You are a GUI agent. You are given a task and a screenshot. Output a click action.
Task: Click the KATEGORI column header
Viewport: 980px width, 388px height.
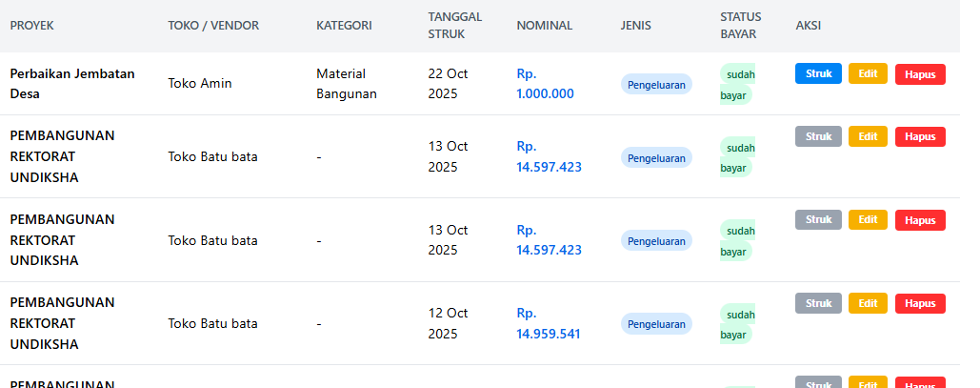click(344, 26)
